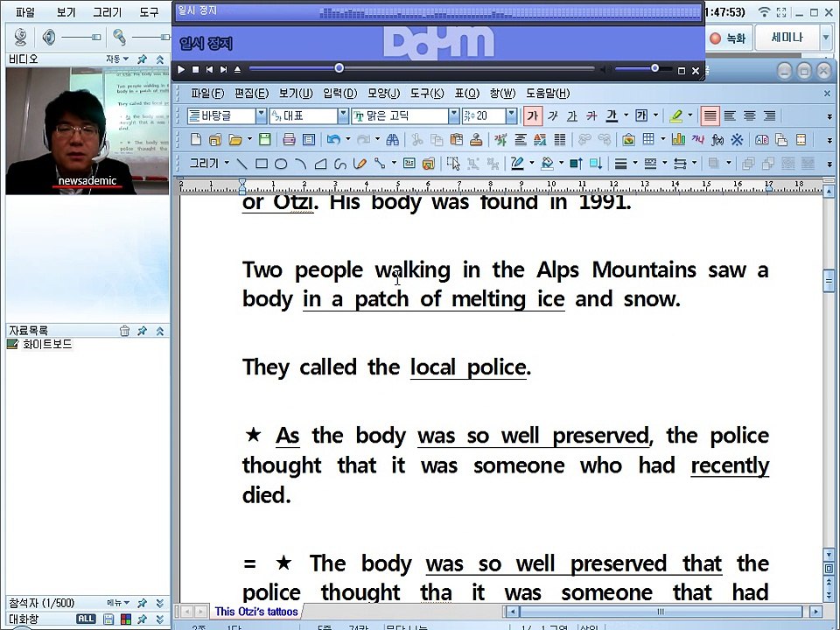This screenshot has width=840, height=630.
Task: Select the text box drawing tool
Action: tap(409, 163)
